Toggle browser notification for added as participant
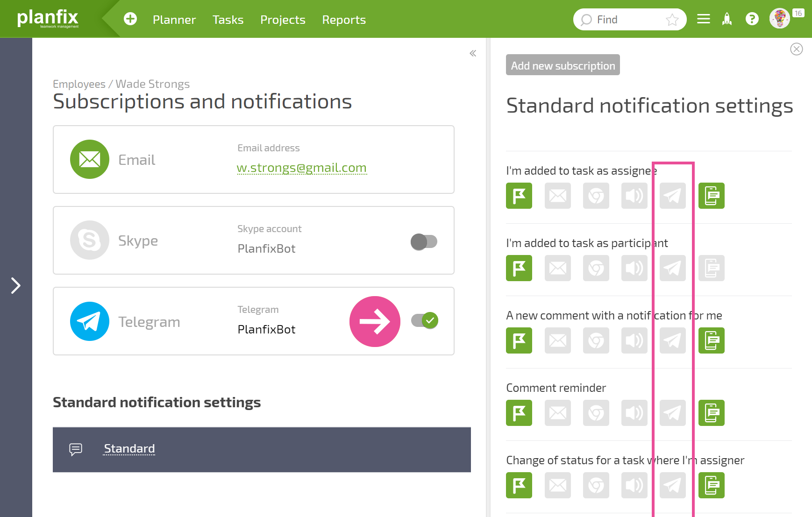Image resolution: width=812 pixels, height=517 pixels. pyautogui.click(x=596, y=268)
